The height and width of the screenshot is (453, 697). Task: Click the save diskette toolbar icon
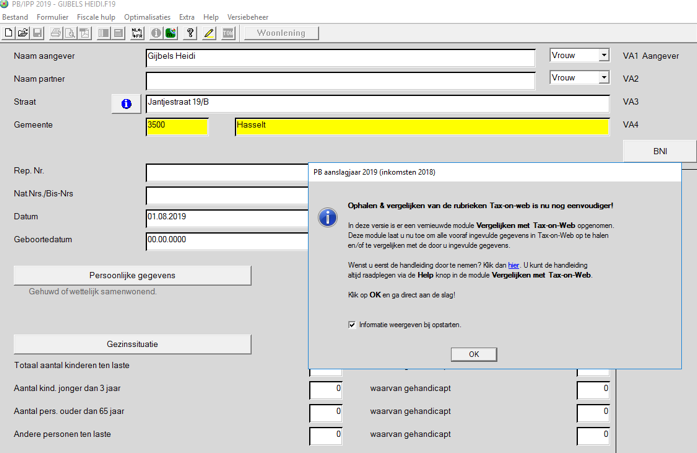[x=38, y=34]
